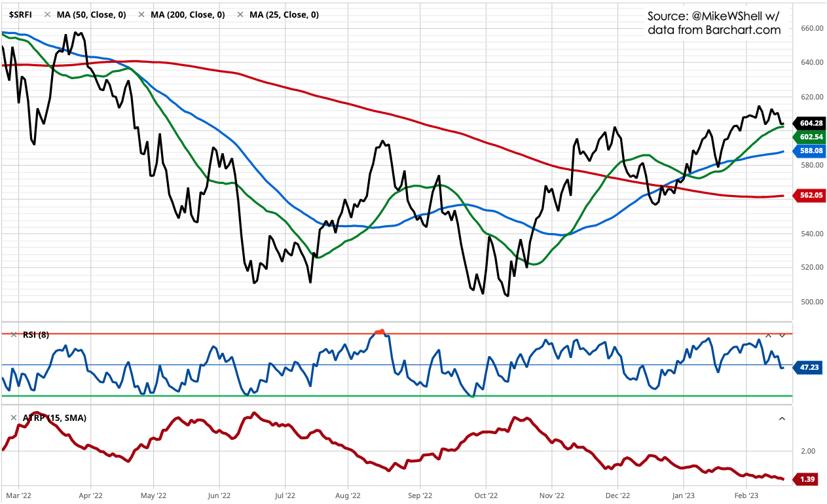Open MA (50, Close, 0) settings label
This screenshot has height=504, width=827.
(x=91, y=14)
